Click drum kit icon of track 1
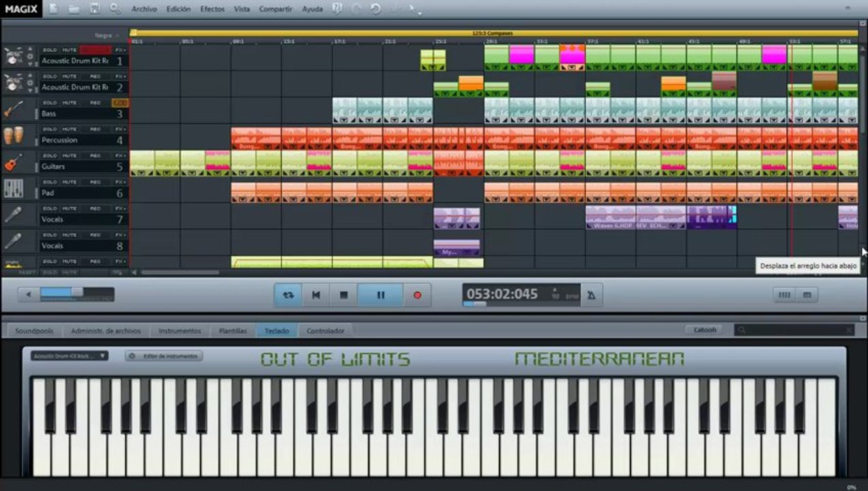This screenshot has width=868, height=491. pyautogui.click(x=13, y=57)
